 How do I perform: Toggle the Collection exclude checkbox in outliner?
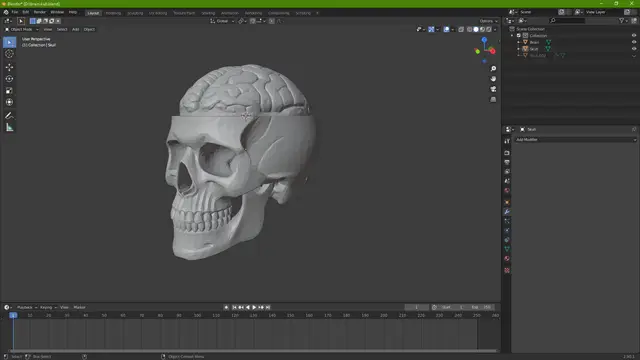(x=519, y=36)
